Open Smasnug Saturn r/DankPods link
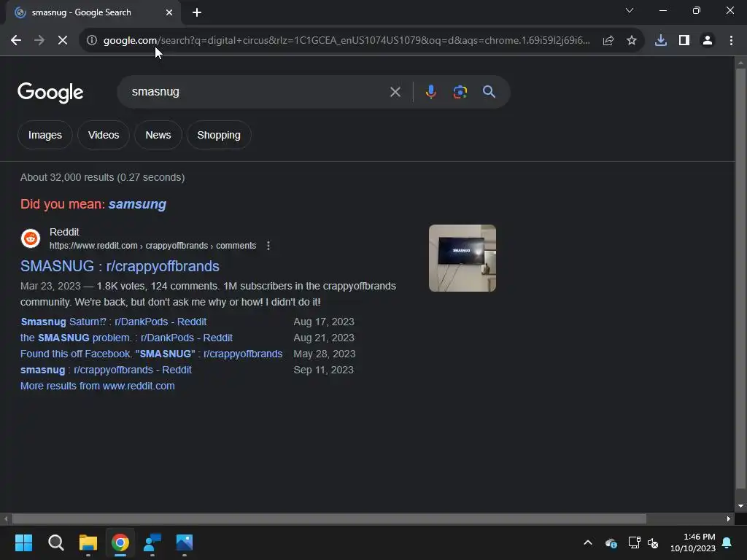This screenshot has width=747, height=560. coord(113,322)
